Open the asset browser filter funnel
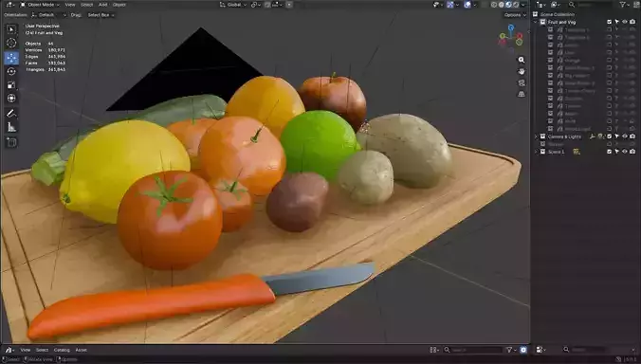The height and width of the screenshot is (364, 641). 509,350
